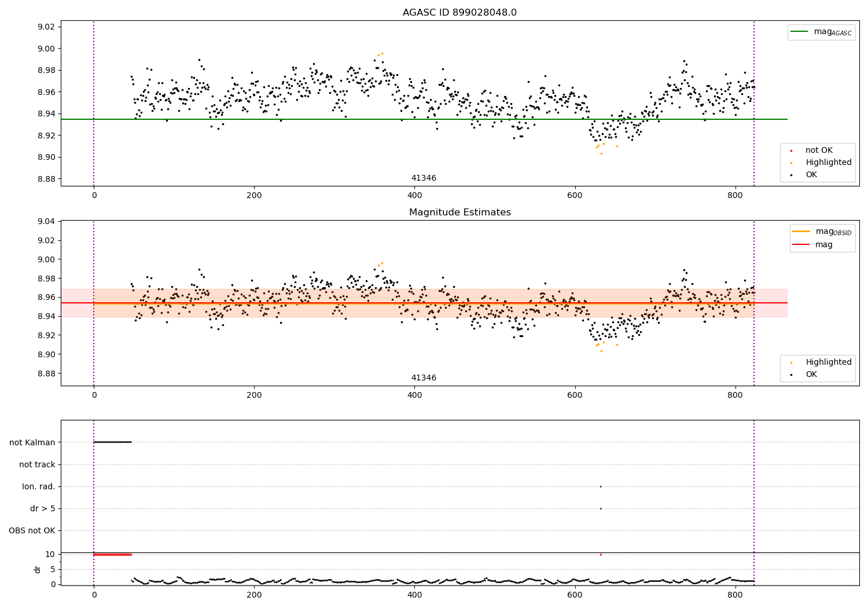This screenshot has width=868, height=608.
Task: Click the 'Ion. rad.' axis label
Action: [39, 486]
